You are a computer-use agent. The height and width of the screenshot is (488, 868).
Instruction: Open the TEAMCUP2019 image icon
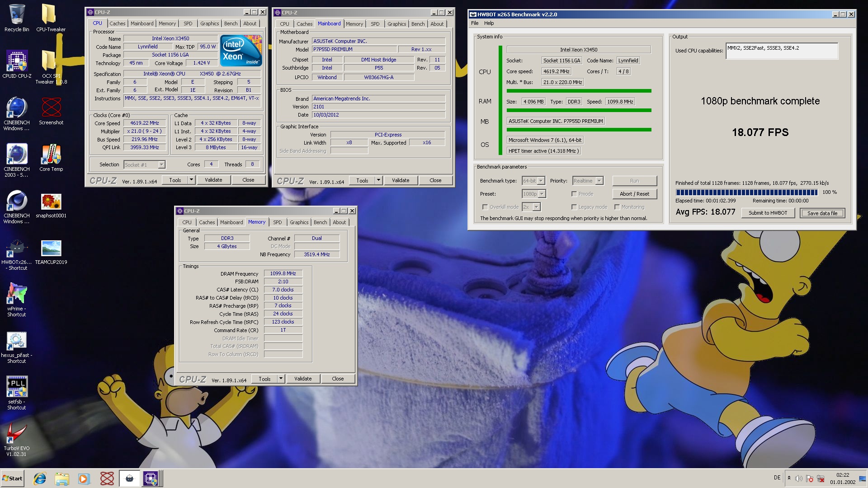(x=51, y=251)
